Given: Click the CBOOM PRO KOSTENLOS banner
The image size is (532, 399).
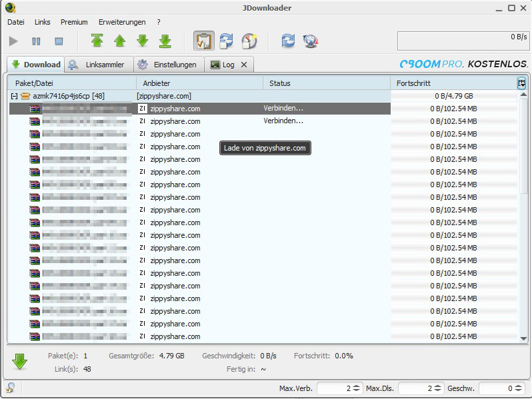Looking at the screenshot, I should tap(463, 64).
